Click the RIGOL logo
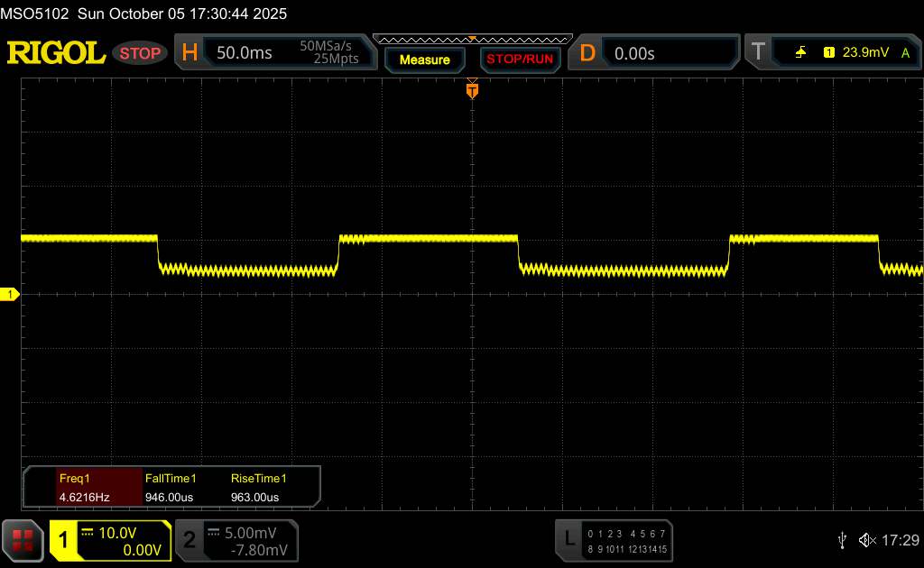 tap(56, 53)
